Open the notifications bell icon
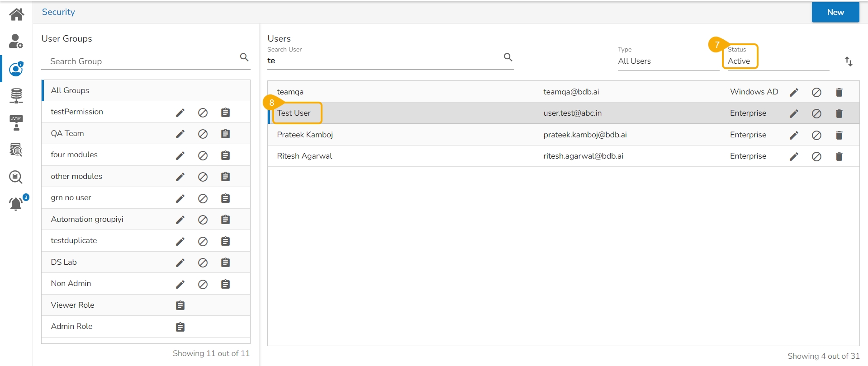 point(16,204)
